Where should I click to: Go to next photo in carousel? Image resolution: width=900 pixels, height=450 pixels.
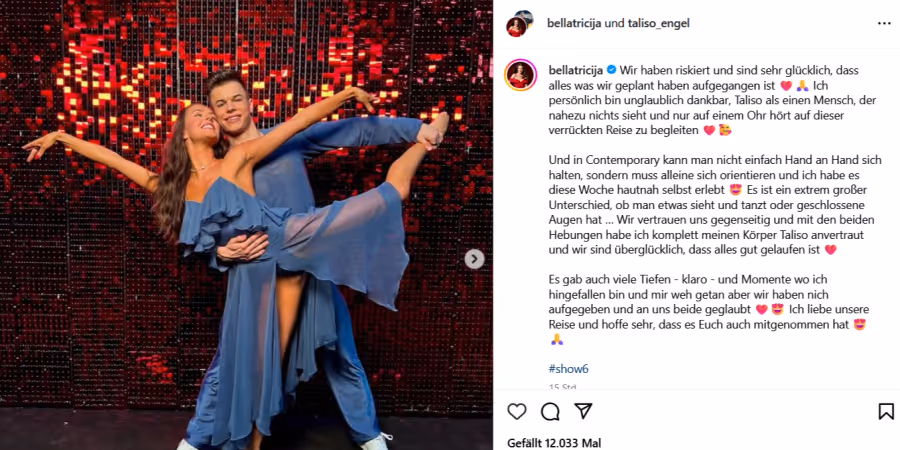tap(474, 259)
